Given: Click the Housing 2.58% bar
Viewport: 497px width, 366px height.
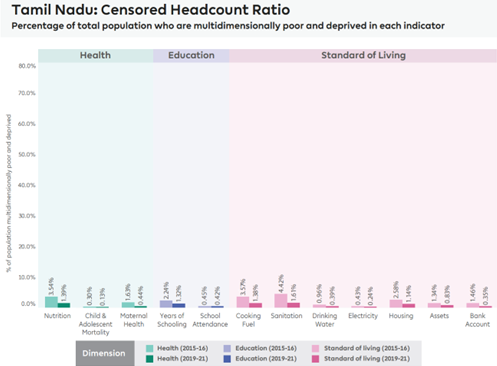Looking at the screenshot, I should 396,304.
